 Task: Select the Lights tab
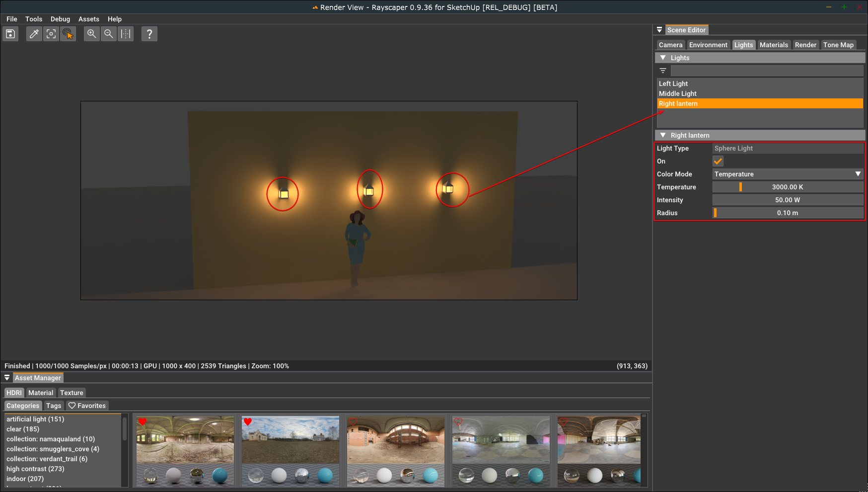743,45
